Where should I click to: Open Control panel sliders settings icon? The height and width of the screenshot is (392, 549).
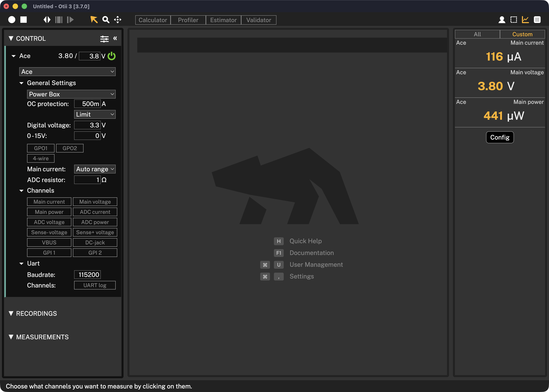point(104,39)
